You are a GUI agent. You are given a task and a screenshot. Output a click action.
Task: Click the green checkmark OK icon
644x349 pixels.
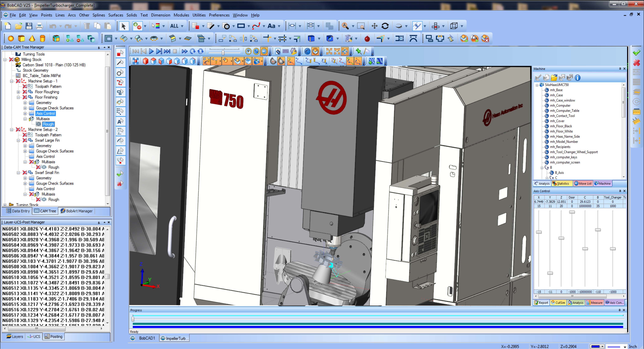637,53
